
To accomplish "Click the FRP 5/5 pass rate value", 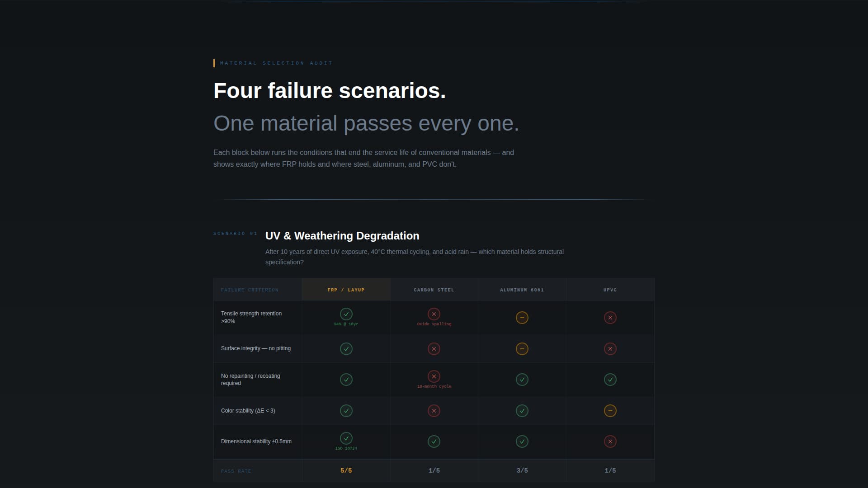I will click(346, 471).
